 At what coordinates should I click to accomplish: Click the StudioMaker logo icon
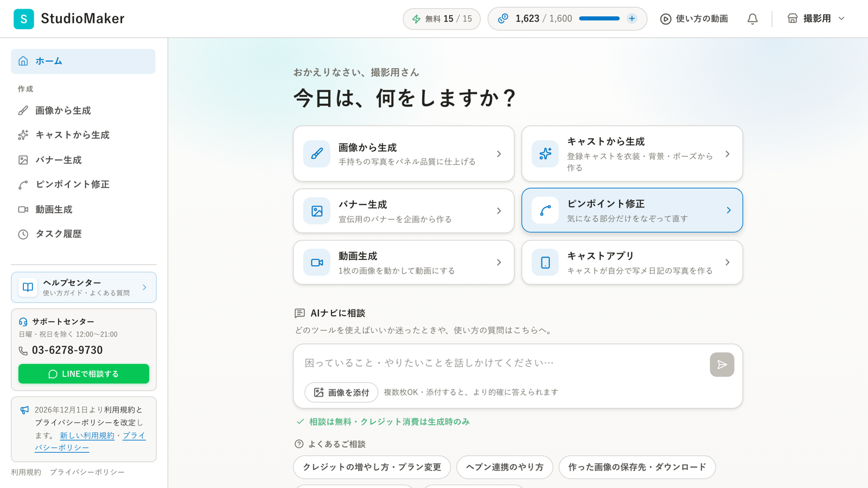[23, 18]
